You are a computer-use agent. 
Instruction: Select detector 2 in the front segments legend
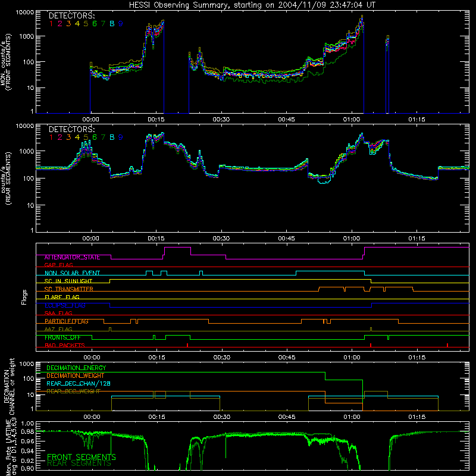click(60, 24)
